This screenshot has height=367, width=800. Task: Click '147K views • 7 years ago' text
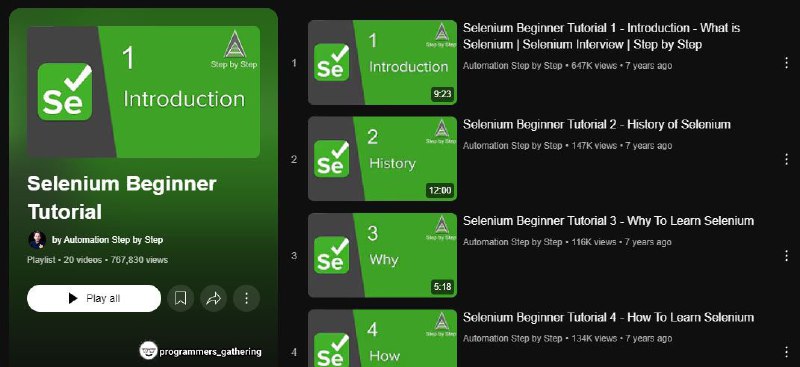tap(621, 146)
